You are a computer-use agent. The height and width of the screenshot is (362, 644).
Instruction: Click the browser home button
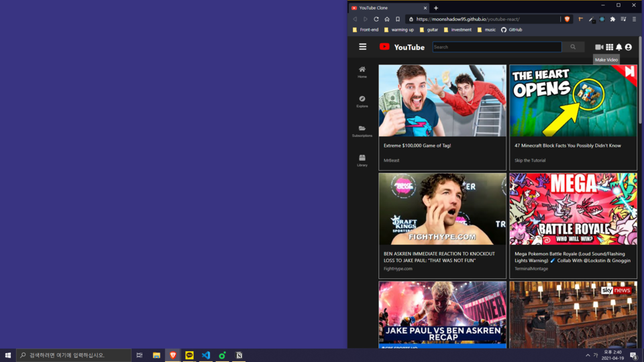(387, 19)
